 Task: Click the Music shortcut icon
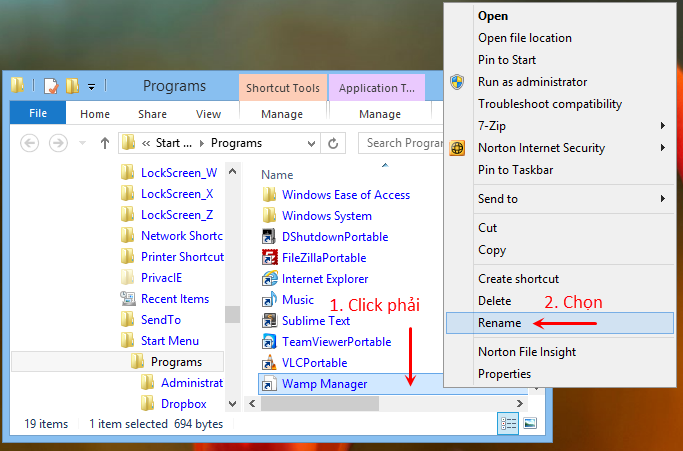pyautogui.click(x=269, y=299)
